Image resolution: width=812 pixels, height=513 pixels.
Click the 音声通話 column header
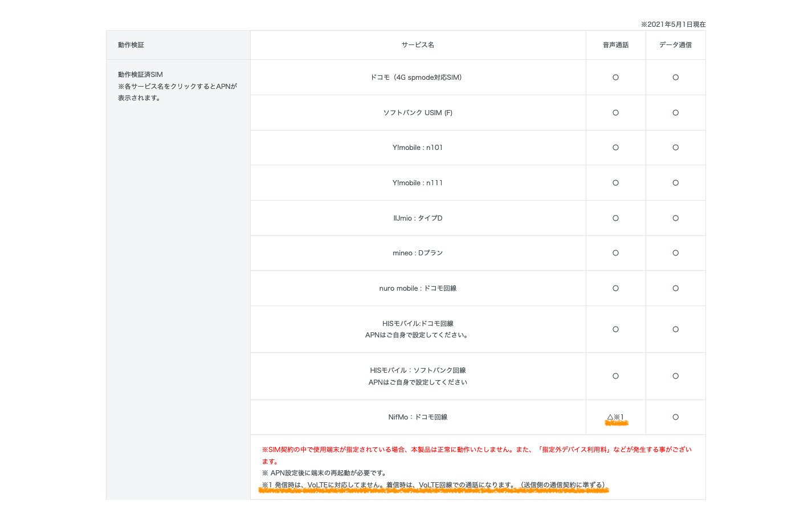click(615, 45)
